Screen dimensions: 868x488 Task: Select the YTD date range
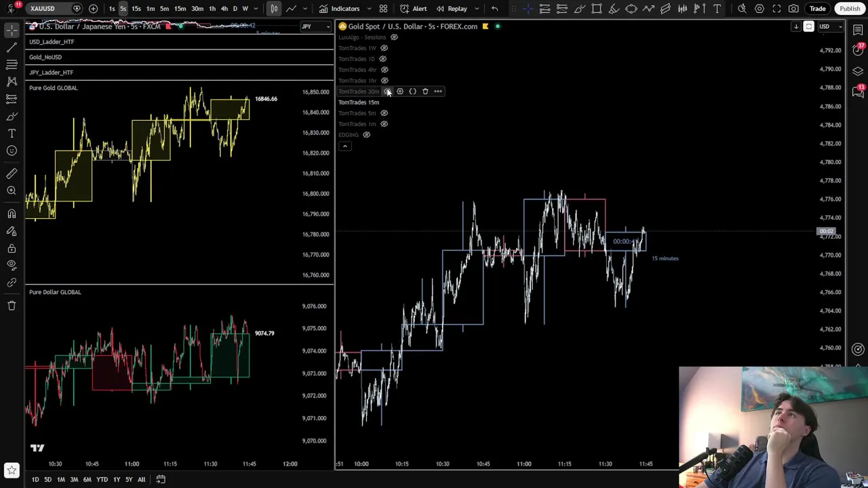pos(102,479)
